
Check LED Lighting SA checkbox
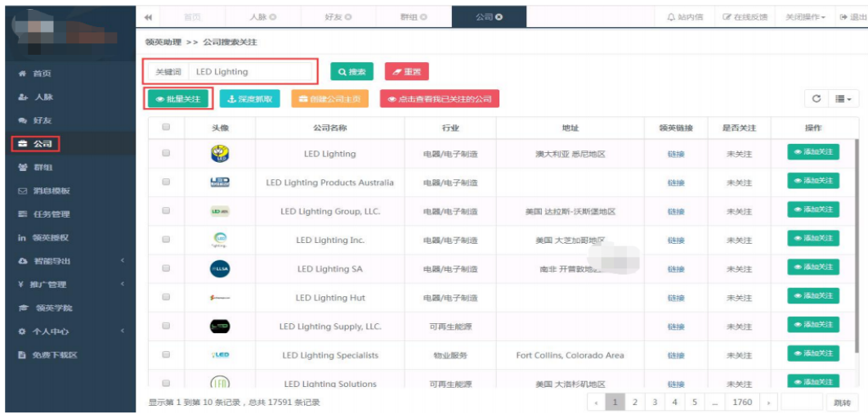[166, 268]
